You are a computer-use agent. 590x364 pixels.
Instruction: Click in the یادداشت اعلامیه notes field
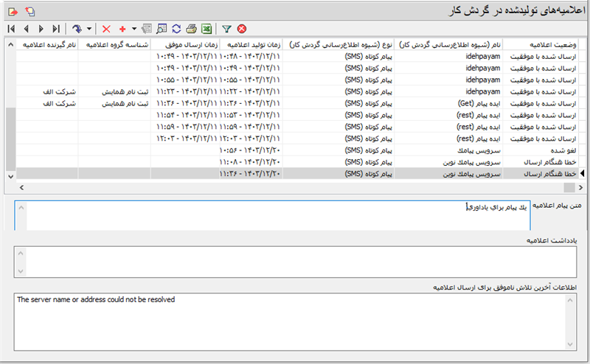tap(295, 261)
